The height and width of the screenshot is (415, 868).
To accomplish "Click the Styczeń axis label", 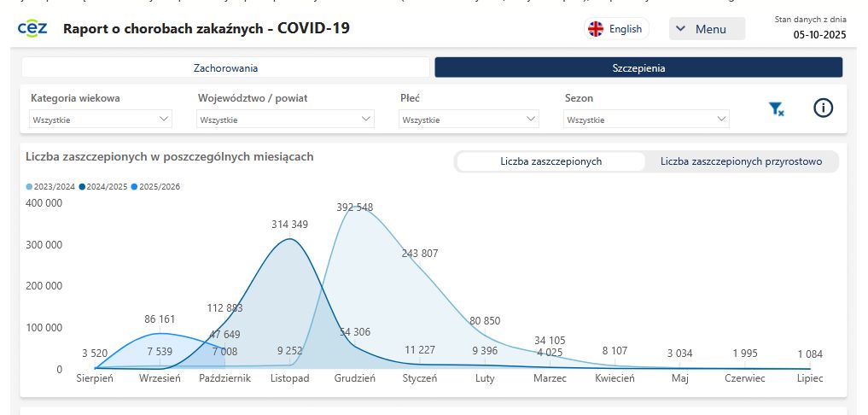I will 420,378.
